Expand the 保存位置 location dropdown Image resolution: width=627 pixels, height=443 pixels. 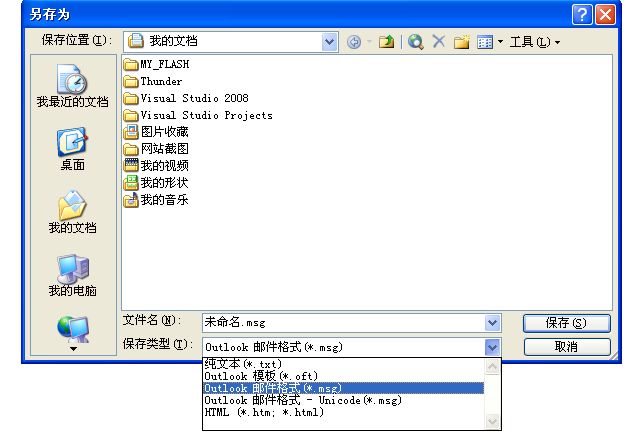(329, 42)
